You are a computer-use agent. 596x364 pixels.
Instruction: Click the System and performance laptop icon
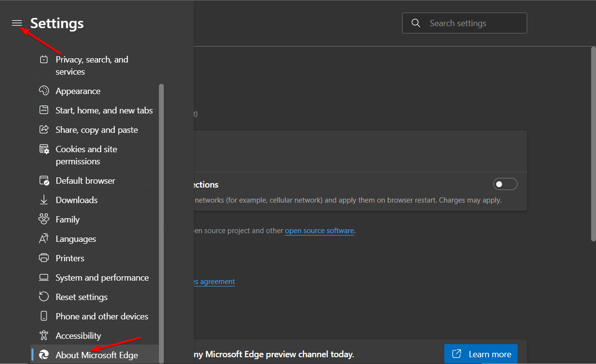(x=44, y=278)
